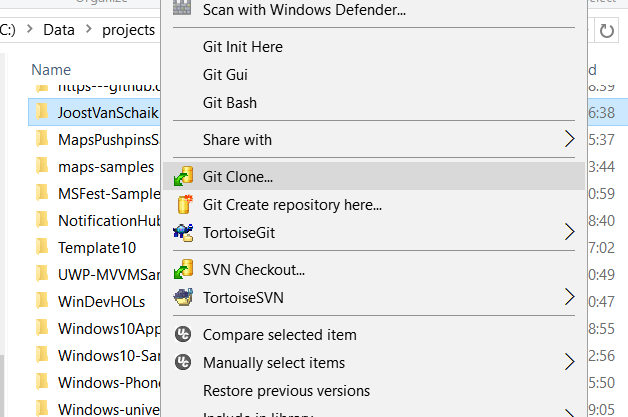
Task: Select Restore previous versions
Action: point(286,391)
